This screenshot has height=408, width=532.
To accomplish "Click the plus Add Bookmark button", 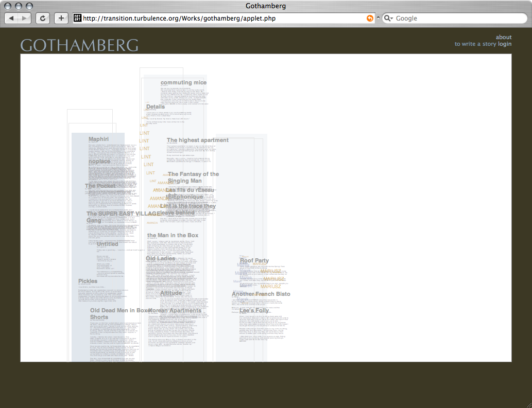I will (61, 18).
